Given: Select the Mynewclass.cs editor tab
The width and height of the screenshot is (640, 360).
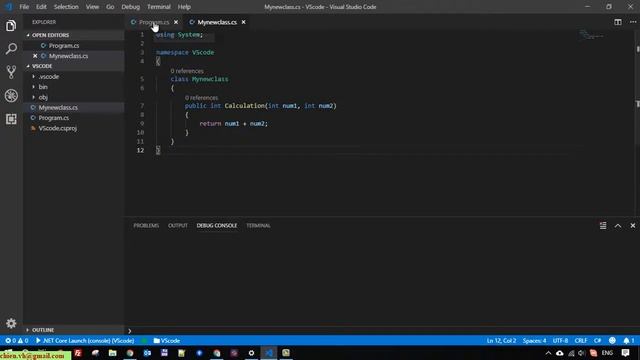Looking at the screenshot, I should pyautogui.click(x=217, y=22).
